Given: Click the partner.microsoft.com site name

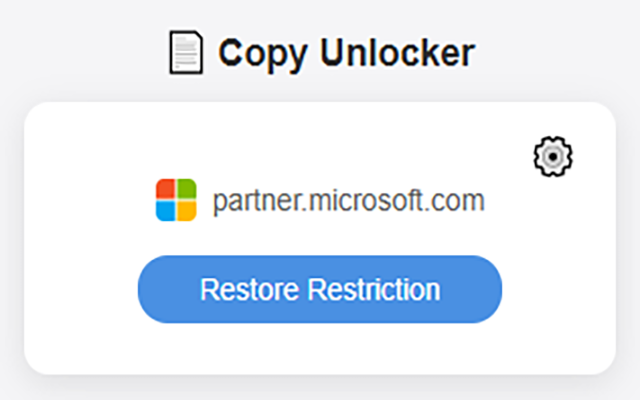Looking at the screenshot, I should [348, 200].
